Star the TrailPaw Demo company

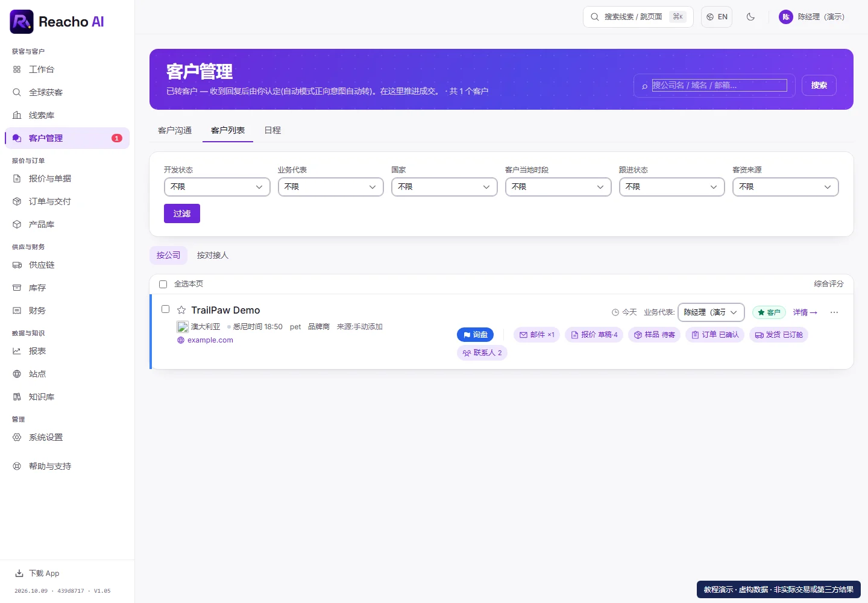coord(181,310)
